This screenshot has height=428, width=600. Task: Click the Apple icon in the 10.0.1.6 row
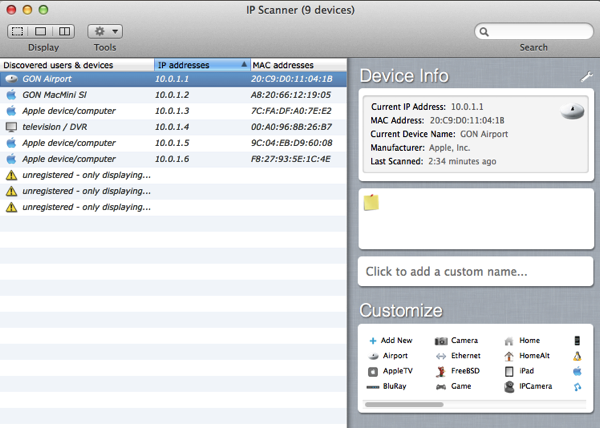pyautogui.click(x=11, y=159)
